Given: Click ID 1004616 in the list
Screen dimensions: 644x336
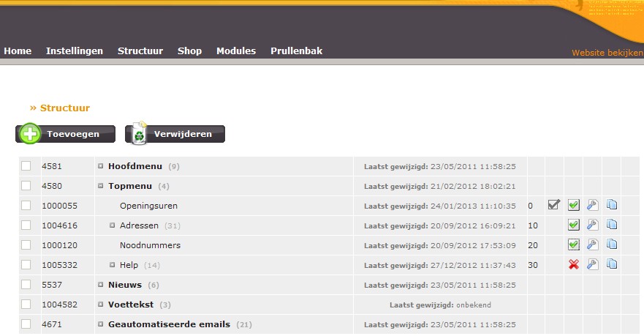Looking at the screenshot, I should pos(59,225).
